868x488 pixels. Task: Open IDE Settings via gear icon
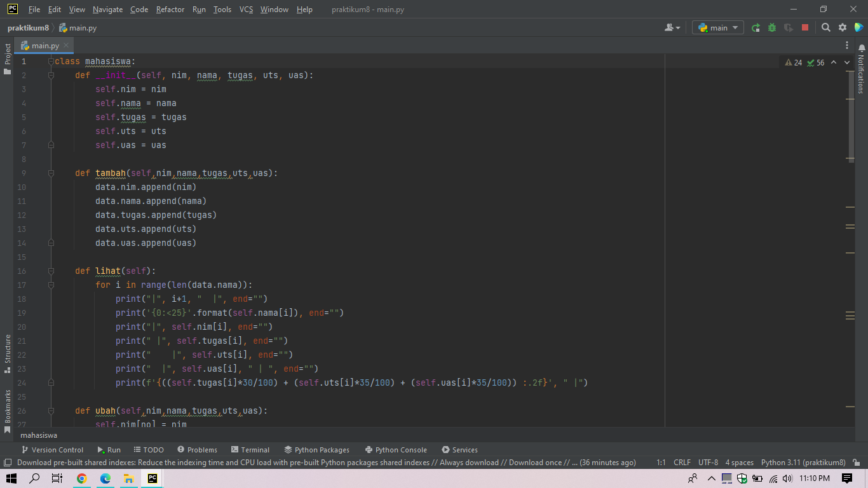click(843, 27)
